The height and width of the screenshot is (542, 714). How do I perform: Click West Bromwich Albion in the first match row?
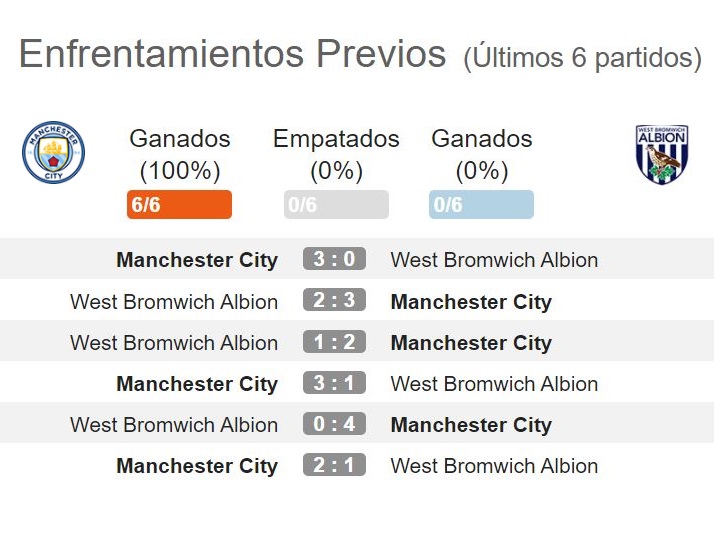point(494,260)
